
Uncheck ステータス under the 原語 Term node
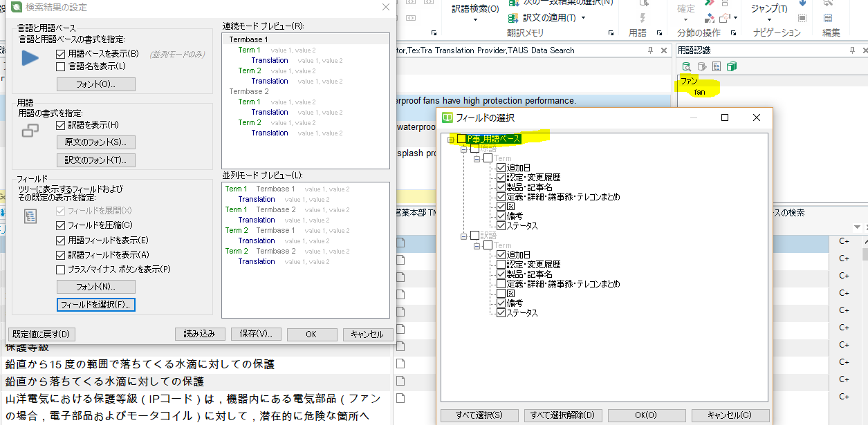[501, 226]
